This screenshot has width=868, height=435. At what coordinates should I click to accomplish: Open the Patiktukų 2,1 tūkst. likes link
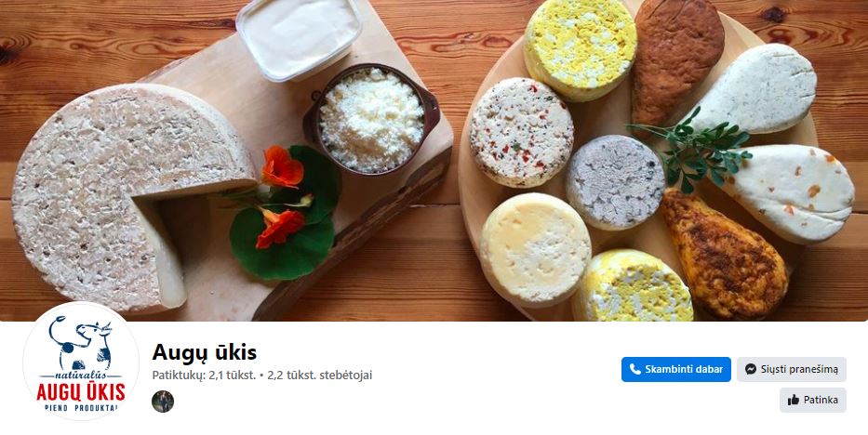[x=204, y=376]
